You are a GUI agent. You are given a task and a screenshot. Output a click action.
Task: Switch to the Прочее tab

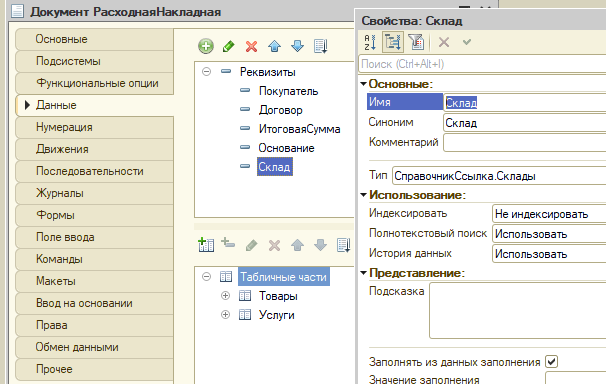(95, 369)
